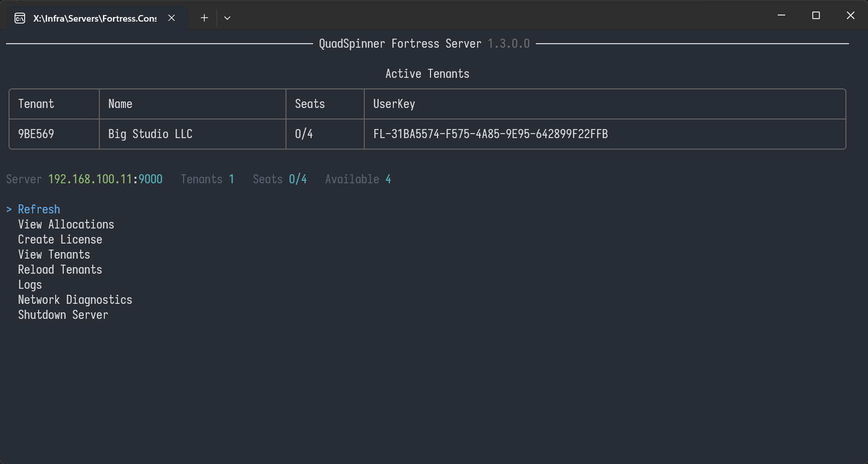Viewport: 868px width, 464px height.
Task: Click the server address 192.168.100.11:9000
Action: pyautogui.click(x=105, y=179)
